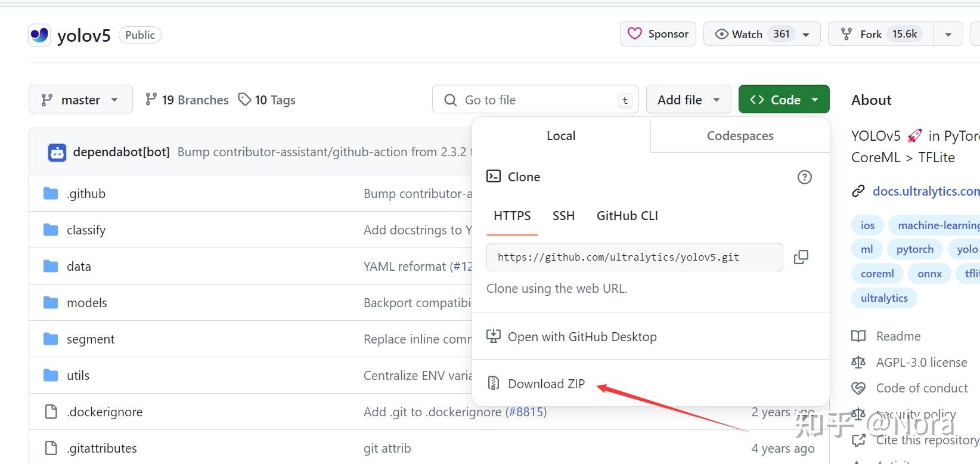Select the SSH clone tab
980x464 pixels.
(x=563, y=216)
